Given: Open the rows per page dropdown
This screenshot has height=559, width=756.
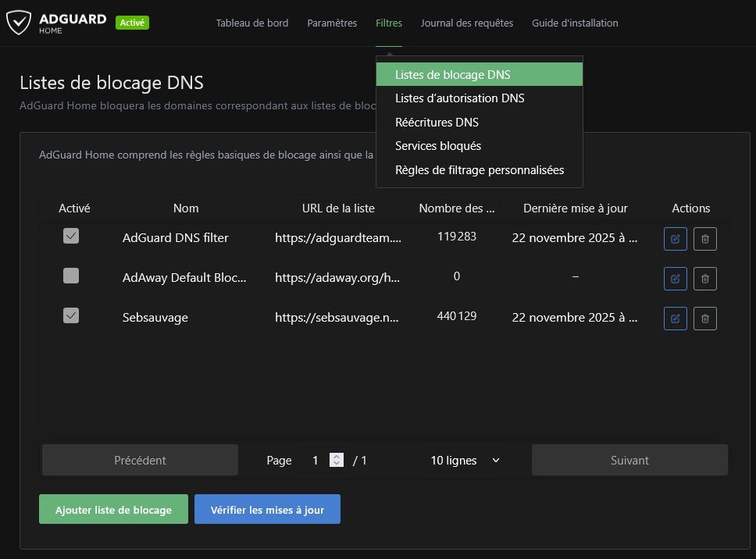Looking at the screenshot, I should (x=465, y=461).
